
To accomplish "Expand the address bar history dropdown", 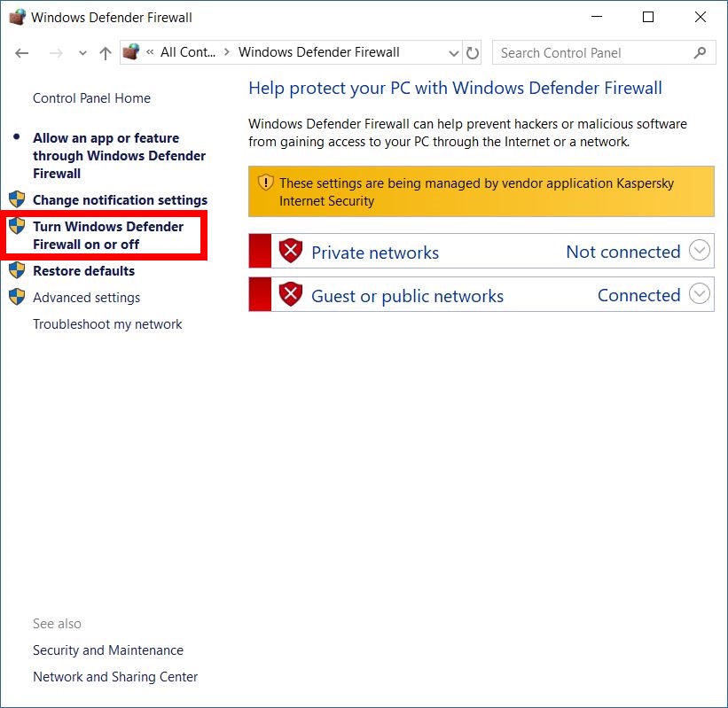I will (x=454, y=53).
